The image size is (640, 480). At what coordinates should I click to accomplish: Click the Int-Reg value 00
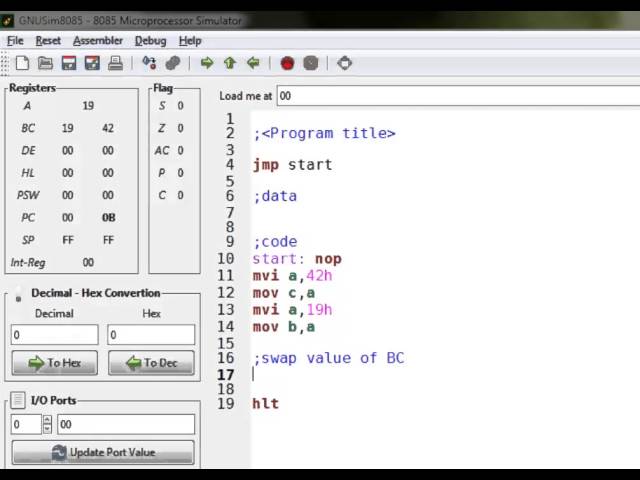pyautogui.click(x=88, y=262)
